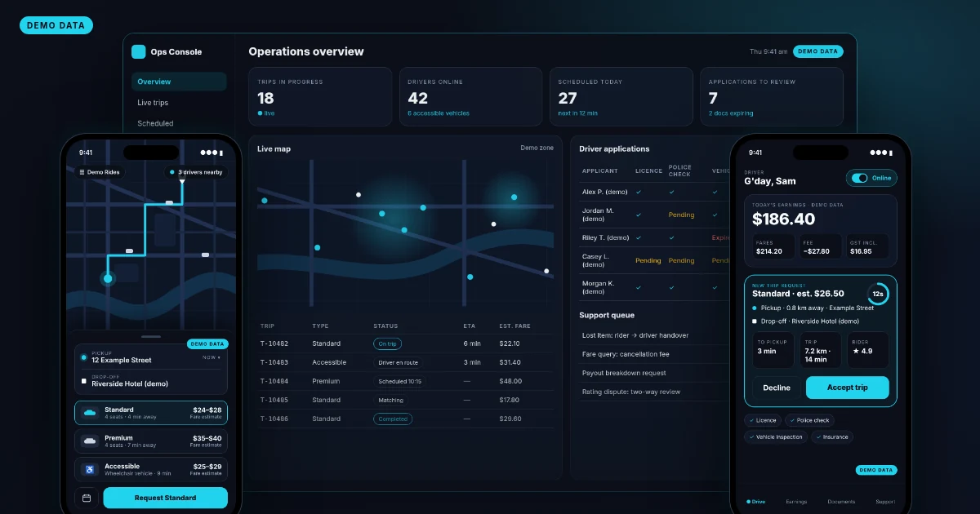Click the Est. Fare column header

[x=514, y=326]
